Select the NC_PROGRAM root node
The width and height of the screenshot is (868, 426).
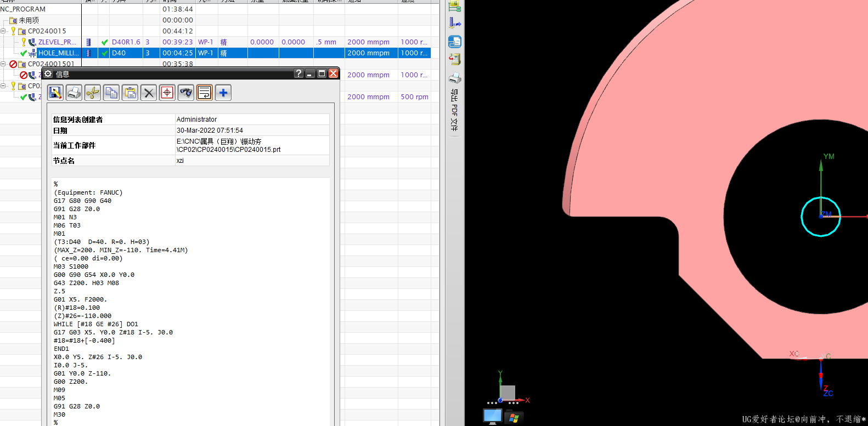(x=23, y=9)
